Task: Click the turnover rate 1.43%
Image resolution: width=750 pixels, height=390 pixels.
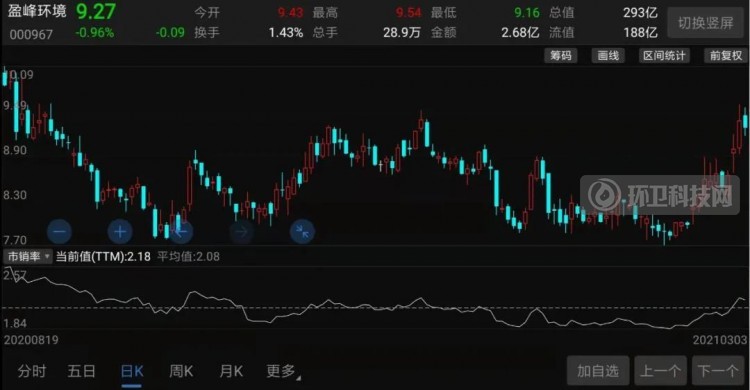Action: [286, 33]
